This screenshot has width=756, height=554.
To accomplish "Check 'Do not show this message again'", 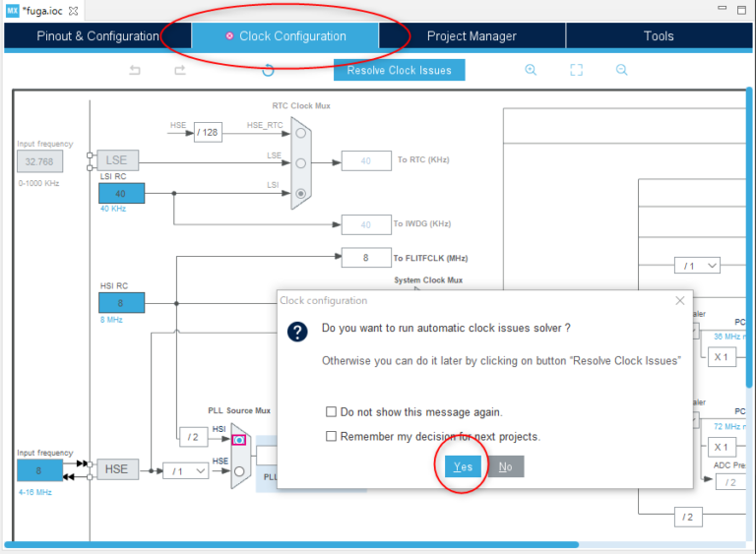I will point(333,412).
